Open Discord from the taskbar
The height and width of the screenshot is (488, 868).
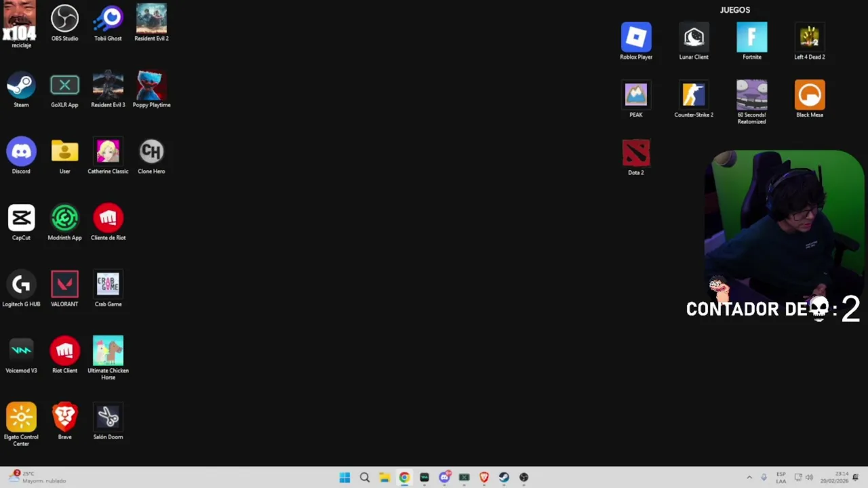coord(444,477)
